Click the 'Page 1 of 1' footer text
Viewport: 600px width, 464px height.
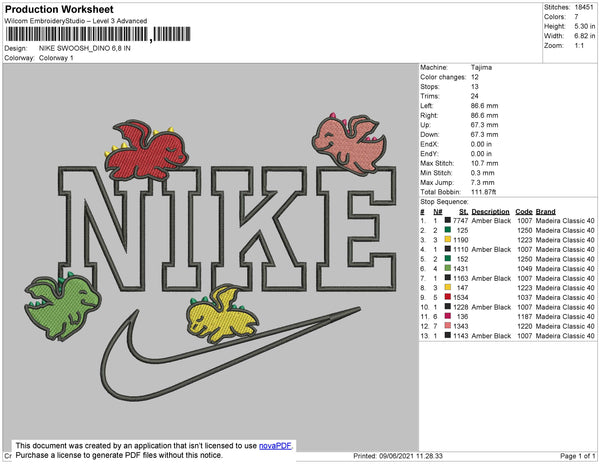click(x=577, y=456)
